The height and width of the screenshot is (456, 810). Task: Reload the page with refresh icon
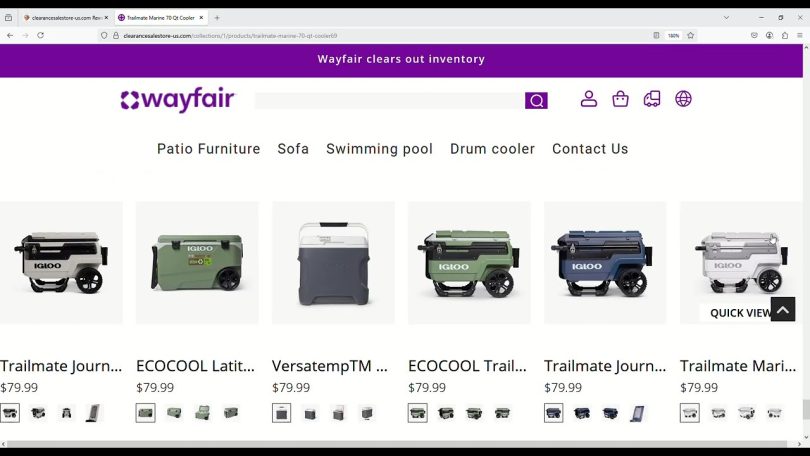point(40,36)
